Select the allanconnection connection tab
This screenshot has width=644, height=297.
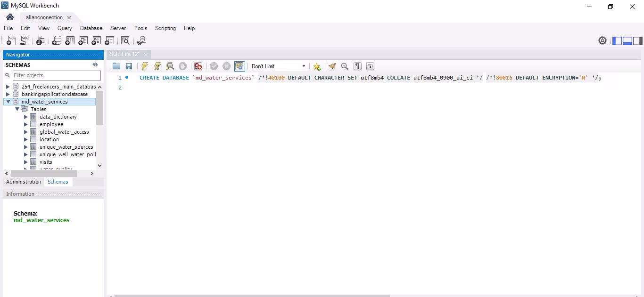click(44, 17)
